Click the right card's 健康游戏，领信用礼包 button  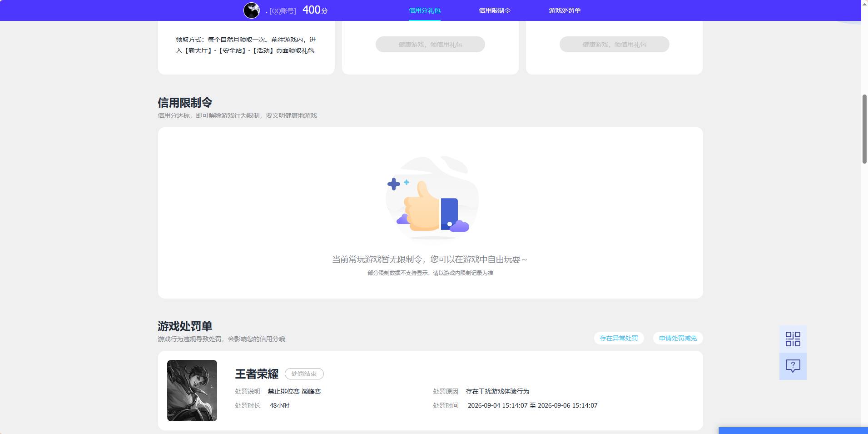tap(614, 45)
